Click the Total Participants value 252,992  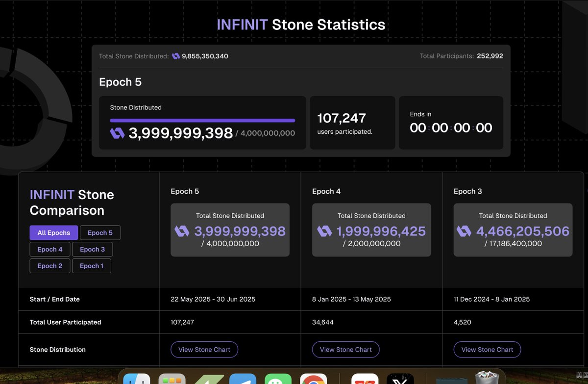tap(490, 56)
